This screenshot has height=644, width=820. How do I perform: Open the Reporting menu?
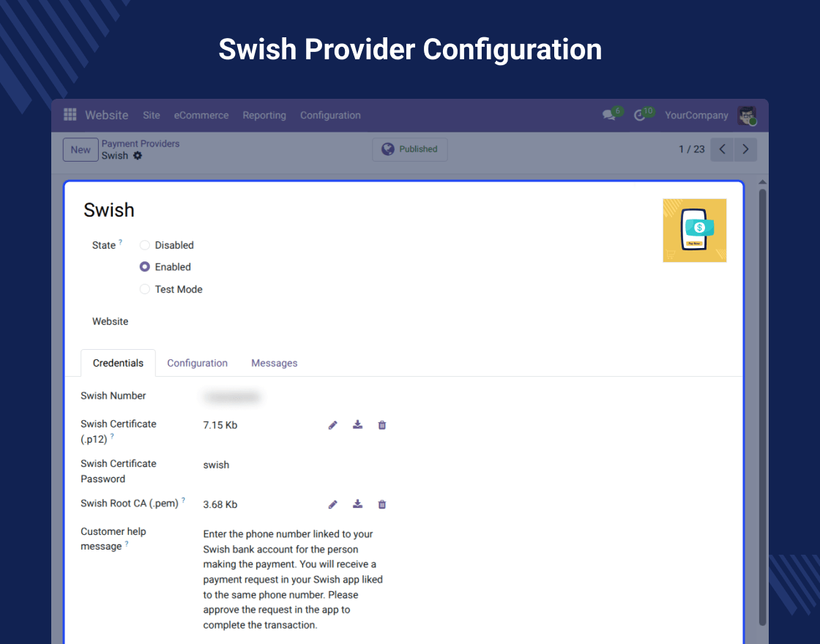click(264, 115)
